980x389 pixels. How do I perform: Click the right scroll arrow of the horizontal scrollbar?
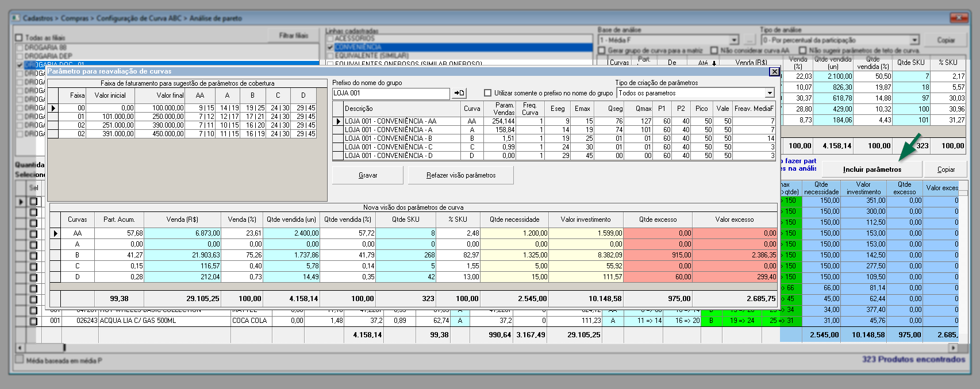click(x=954, y=348)
